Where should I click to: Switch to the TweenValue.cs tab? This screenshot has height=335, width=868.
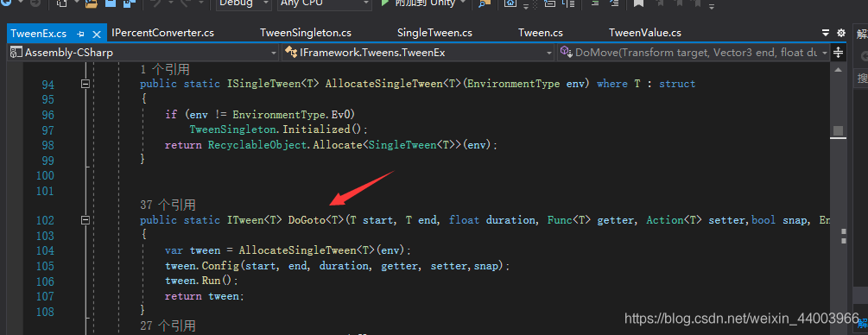(645, 33)
